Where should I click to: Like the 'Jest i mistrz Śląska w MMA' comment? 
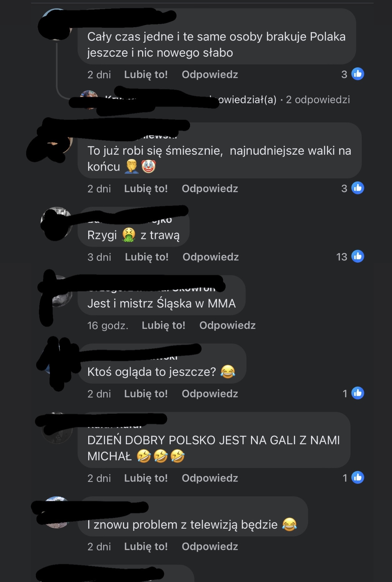point(163,325)
